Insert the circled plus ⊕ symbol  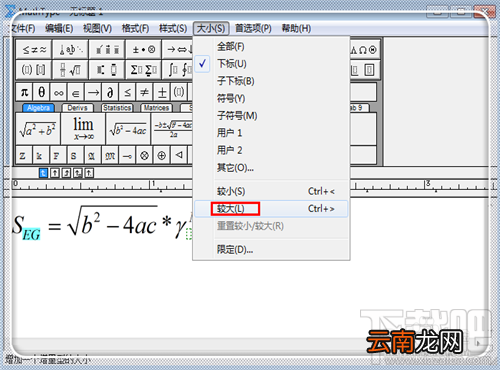162,155
